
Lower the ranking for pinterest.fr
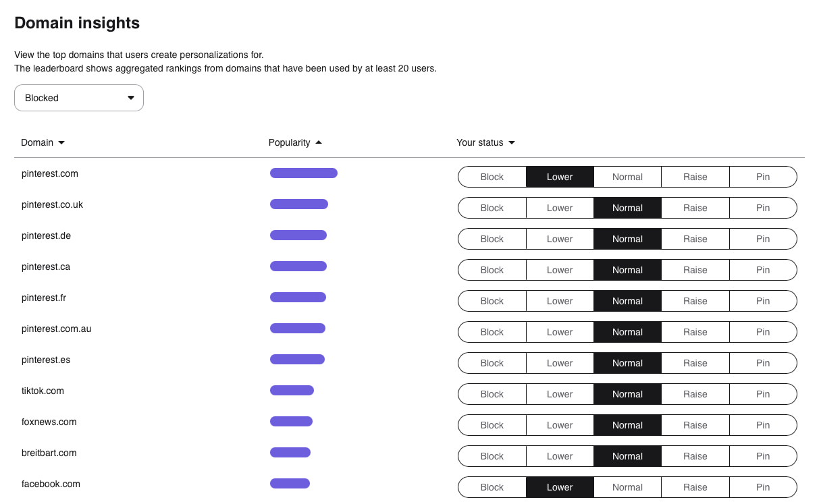pyautogui.click(x=559, y=300)
